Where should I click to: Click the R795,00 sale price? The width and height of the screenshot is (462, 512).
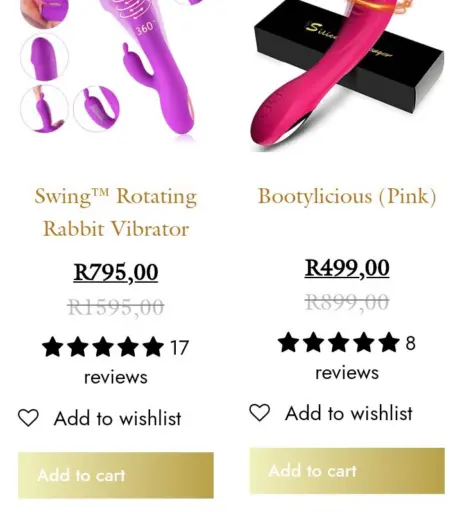coord(116,272)
